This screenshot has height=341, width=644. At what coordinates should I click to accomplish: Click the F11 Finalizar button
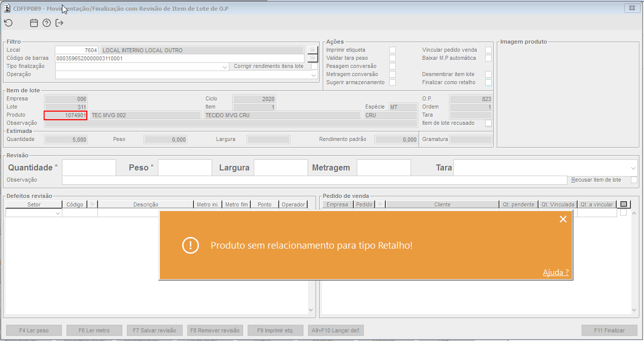(609, 330)
